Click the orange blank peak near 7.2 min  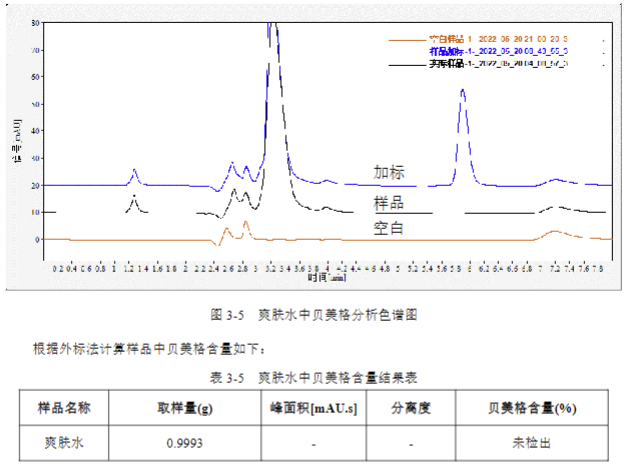click(x=555, y=232)
